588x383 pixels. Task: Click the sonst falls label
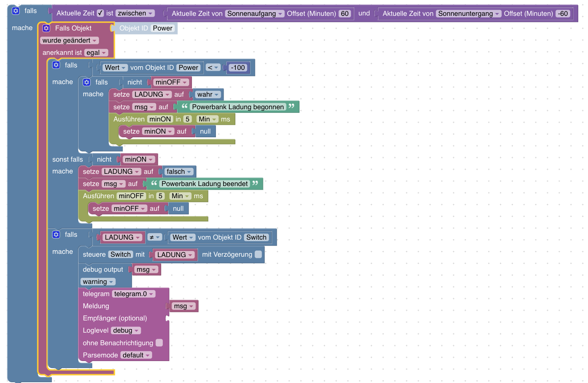point(67,159)
